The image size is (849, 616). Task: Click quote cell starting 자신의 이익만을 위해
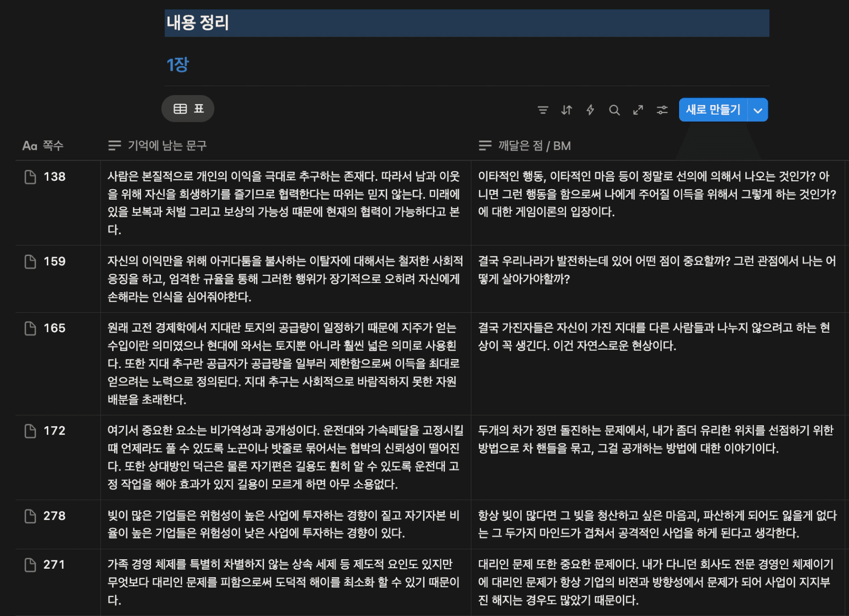point(285,279)
